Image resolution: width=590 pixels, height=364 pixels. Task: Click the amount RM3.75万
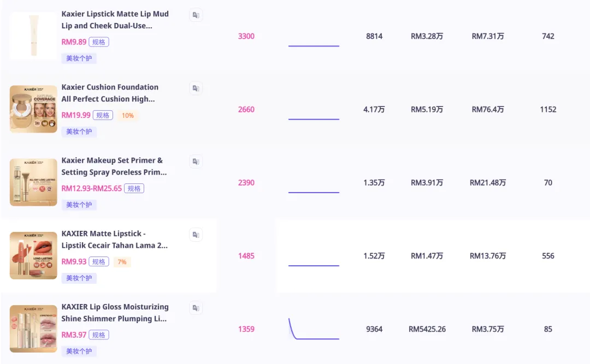point(488,329)
